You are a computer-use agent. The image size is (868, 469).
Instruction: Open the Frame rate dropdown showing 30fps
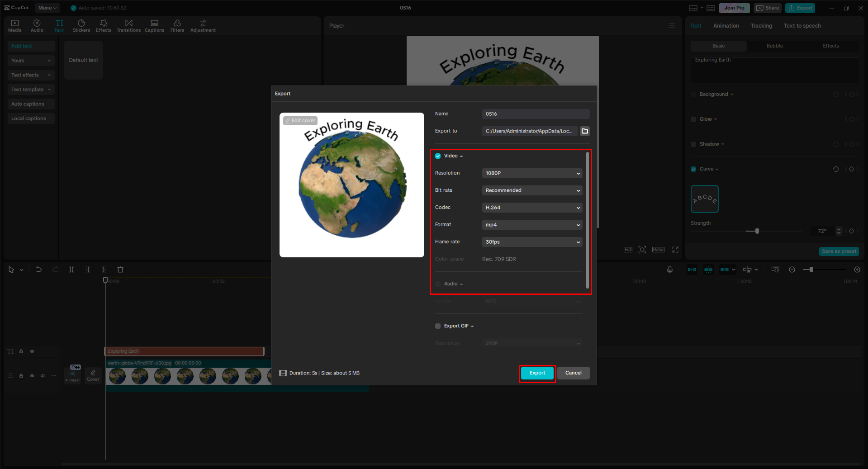pyautogui.click(x=532, y=242)
